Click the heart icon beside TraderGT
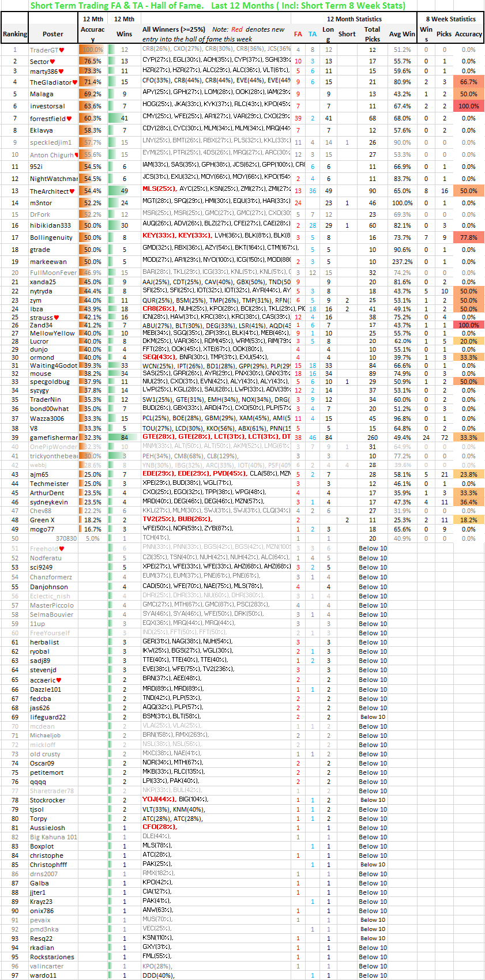The image size is (485, 980). coord(62,50)
